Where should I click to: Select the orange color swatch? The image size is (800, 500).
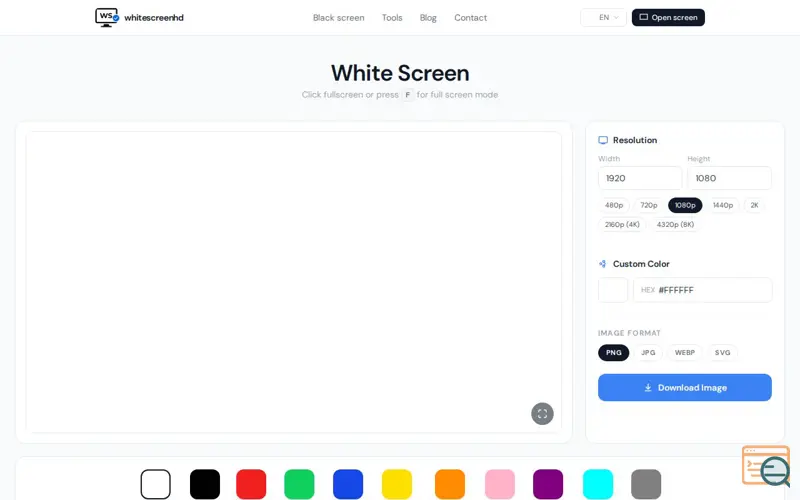click(x=450, y=484)
